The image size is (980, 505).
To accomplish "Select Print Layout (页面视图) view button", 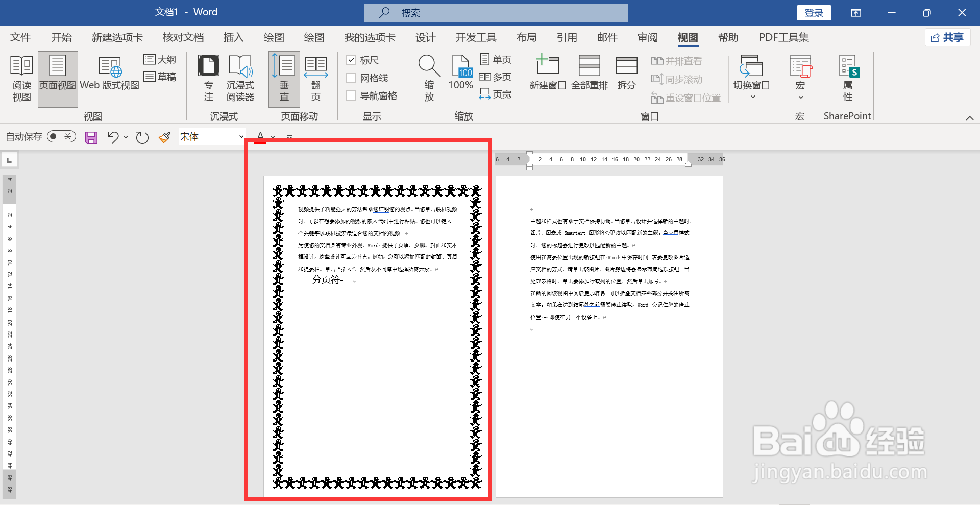I will tap(58, 78).
